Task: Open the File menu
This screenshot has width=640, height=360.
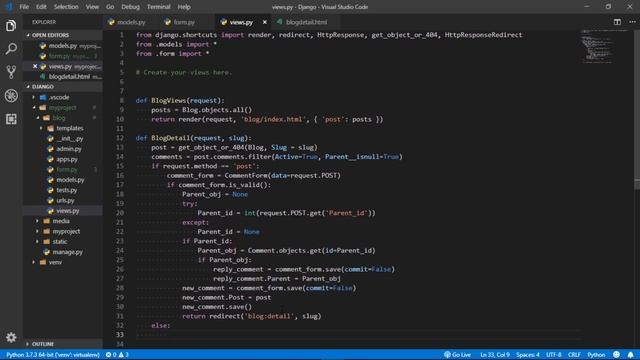Action: [x=24, y=7]
